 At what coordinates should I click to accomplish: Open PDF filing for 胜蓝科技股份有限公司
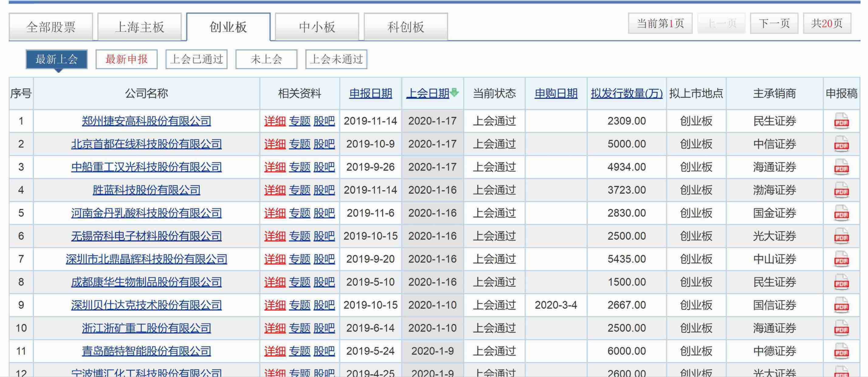coord(841,190)
